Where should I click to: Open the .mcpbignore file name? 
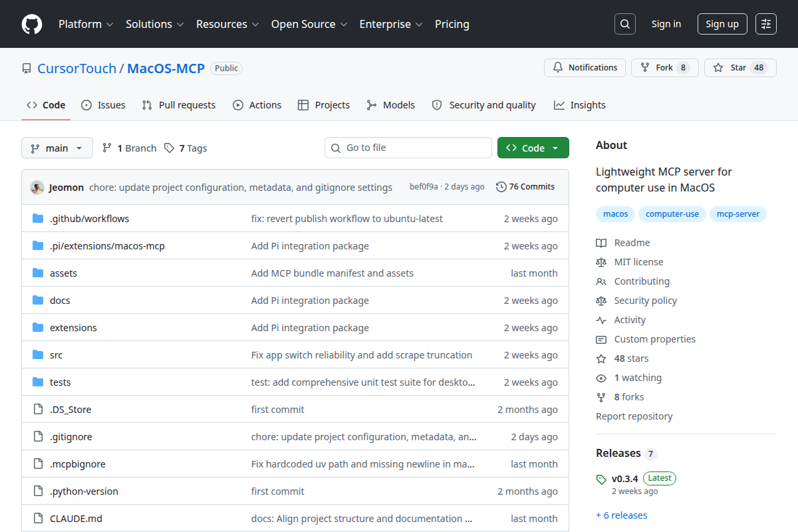click(x=77, y=464)
